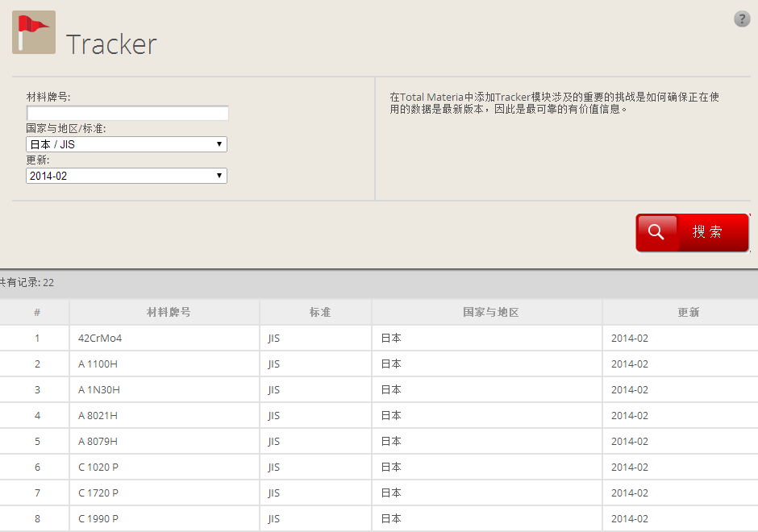Click the red flag Tracker logo icon
758x532 pixels.
(x=34, y=32)
